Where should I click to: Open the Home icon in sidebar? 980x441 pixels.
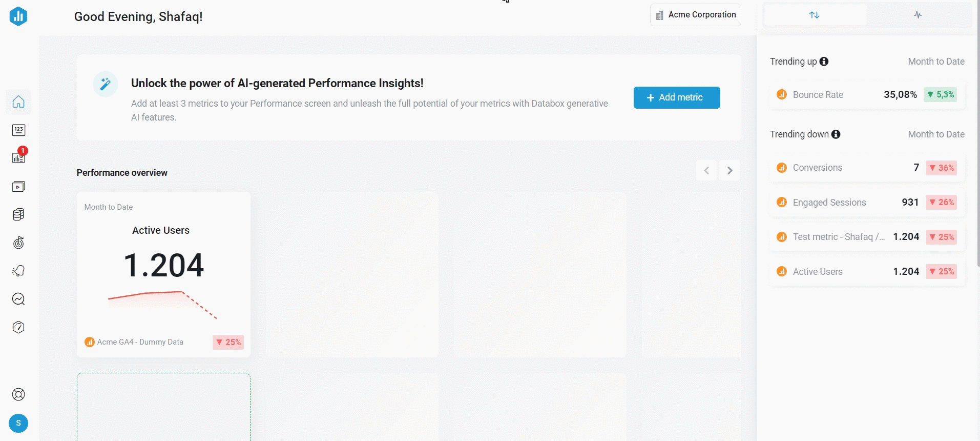(18, 102)
